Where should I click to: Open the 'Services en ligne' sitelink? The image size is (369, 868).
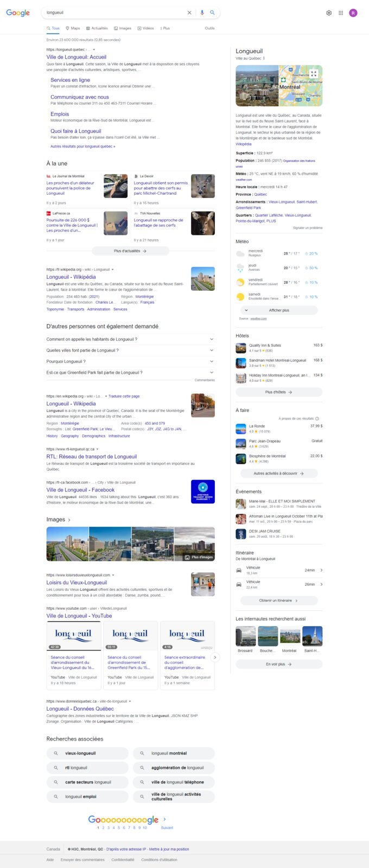point(70,80)
